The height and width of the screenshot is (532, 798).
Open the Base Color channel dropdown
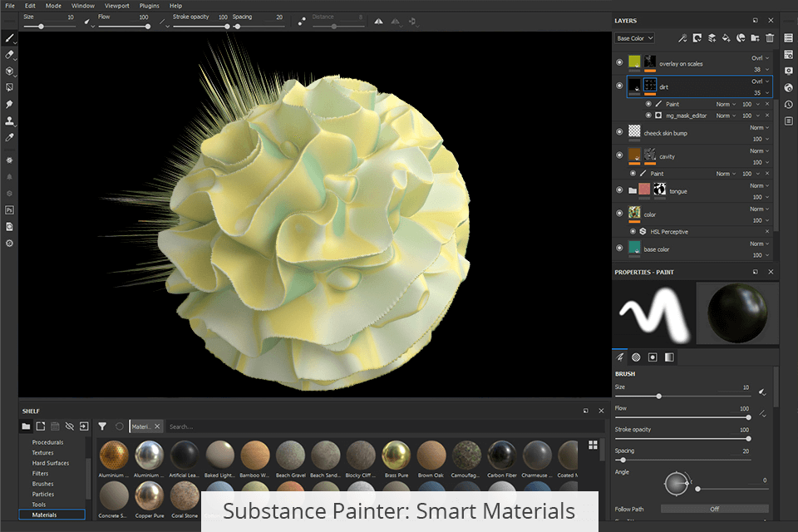[634, 38]
